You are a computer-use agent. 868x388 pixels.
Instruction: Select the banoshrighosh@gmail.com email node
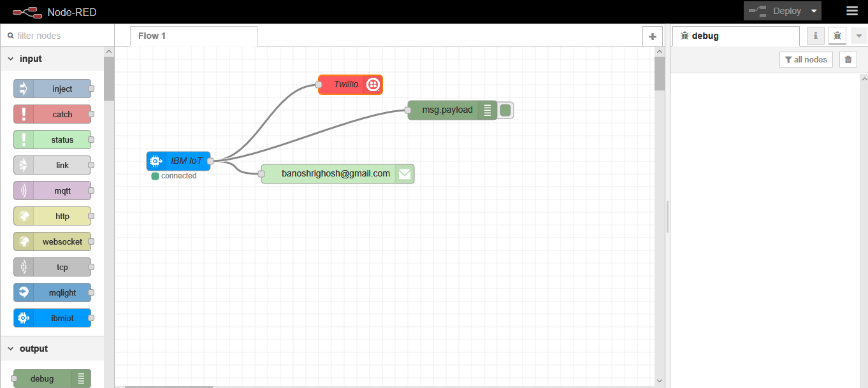pyautogui.click(x=338, y=174)
